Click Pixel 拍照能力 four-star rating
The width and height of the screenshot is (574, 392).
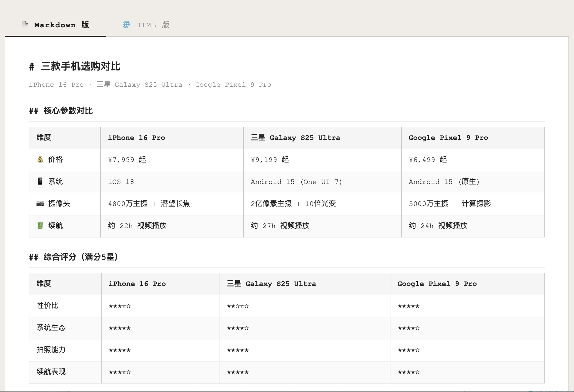[409, 350]
